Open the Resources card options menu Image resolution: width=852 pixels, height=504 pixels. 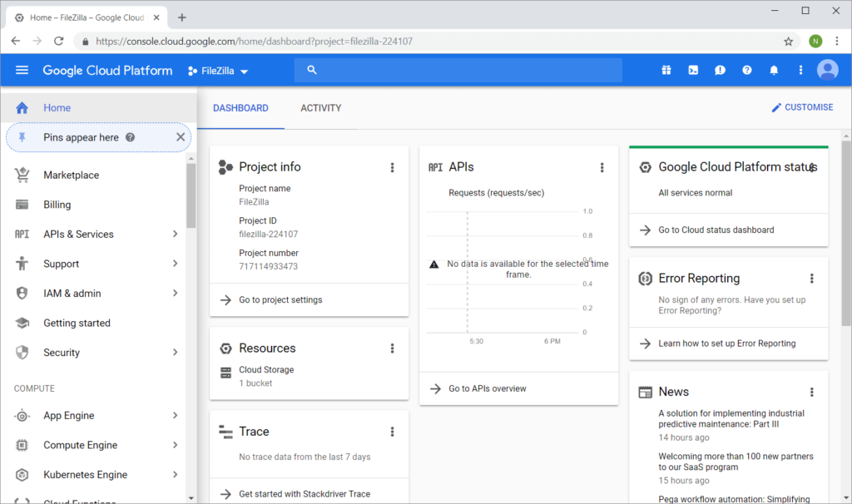pos(393,348)
